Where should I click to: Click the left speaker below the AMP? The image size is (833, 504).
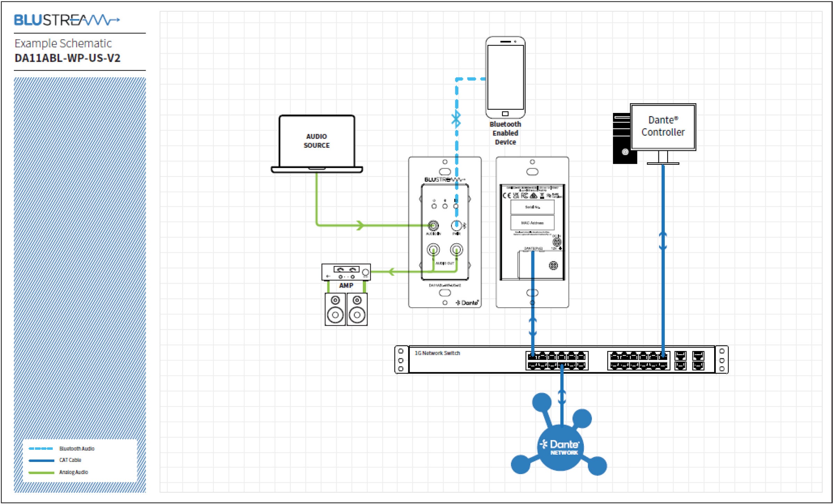[x=335, y=309]
